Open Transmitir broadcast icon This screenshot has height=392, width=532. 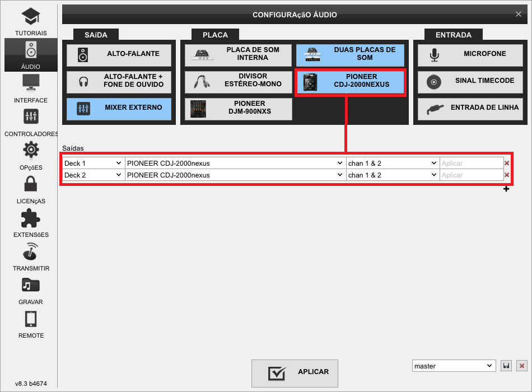(x=31, y=251)
